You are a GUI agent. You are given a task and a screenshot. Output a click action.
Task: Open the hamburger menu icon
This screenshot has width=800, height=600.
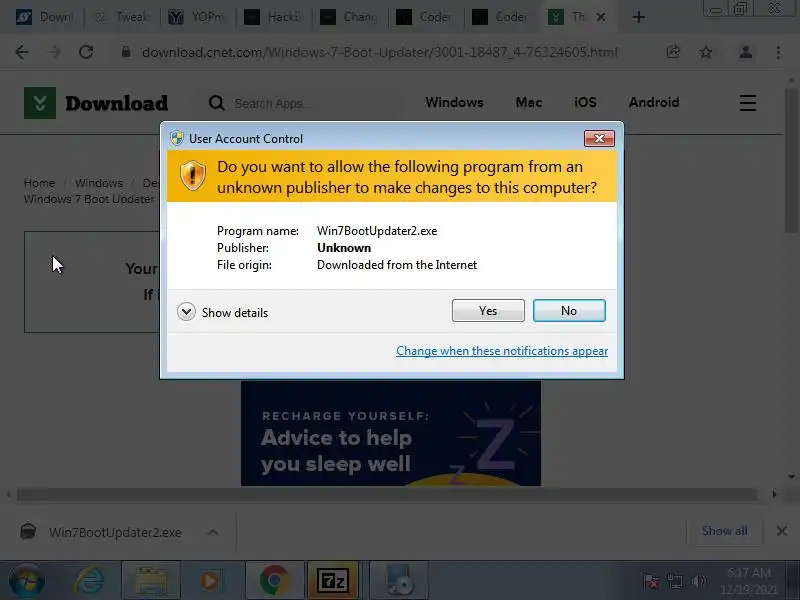click(x=748, y=103)
